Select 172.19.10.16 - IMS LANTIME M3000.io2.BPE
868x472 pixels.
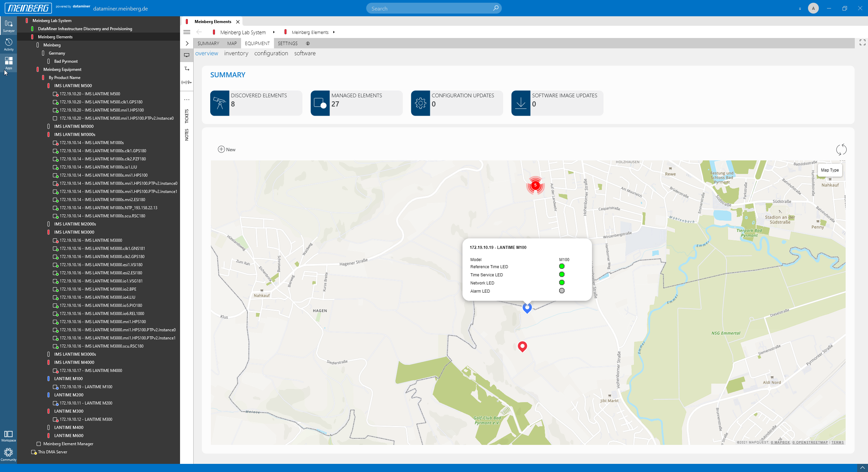[98, 289]
